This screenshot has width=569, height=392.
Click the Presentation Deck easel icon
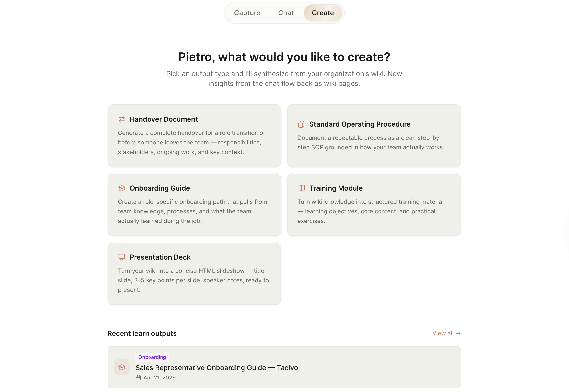(x=122, y=257)
